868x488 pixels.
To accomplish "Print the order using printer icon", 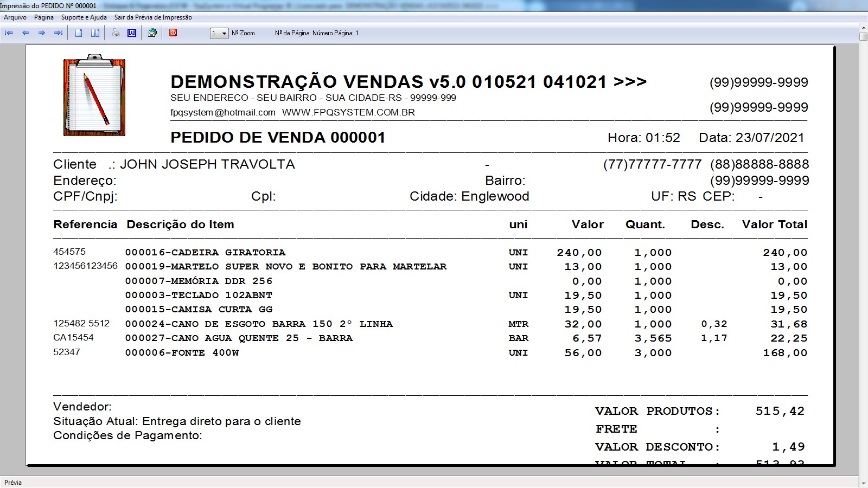I will point(116,33).
